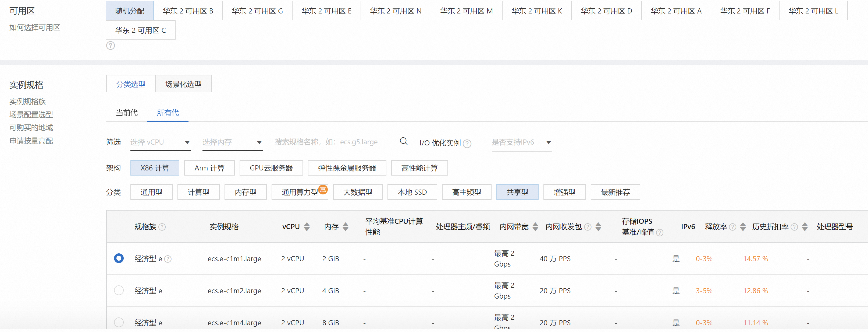The image size is (868, 332).
Task: Switch to 场景化选型 tab
Action: 183,84
